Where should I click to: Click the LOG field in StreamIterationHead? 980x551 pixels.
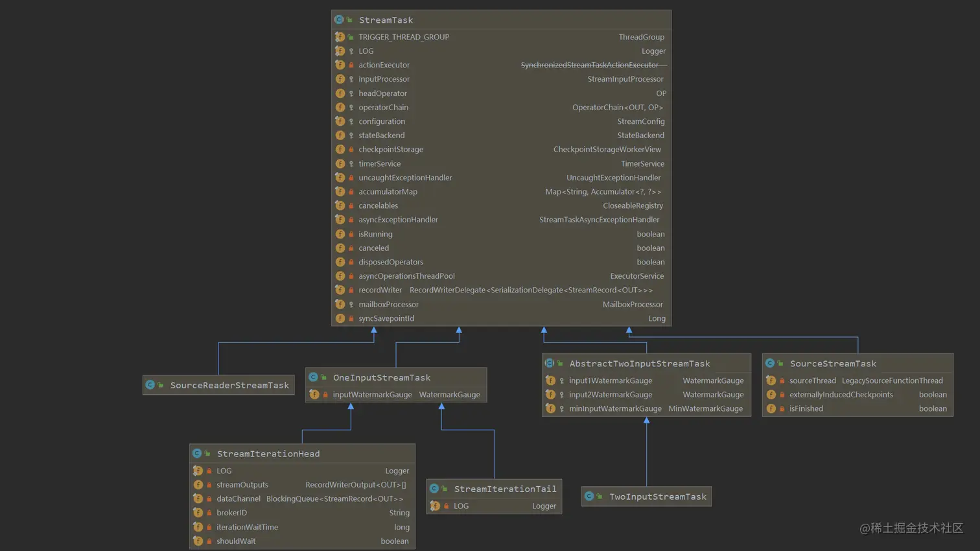tap(224, 471)
